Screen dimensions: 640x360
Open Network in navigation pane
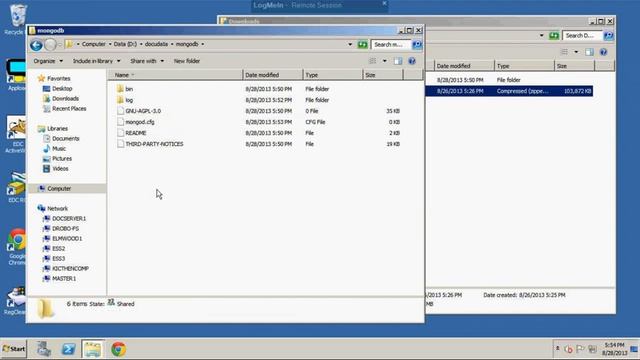(57, 209)
